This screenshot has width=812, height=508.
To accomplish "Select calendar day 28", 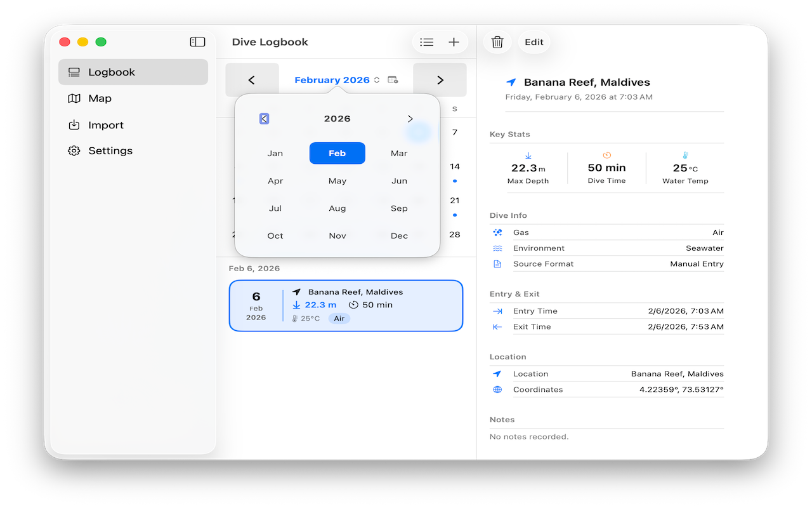I will [x=454, y=234].
